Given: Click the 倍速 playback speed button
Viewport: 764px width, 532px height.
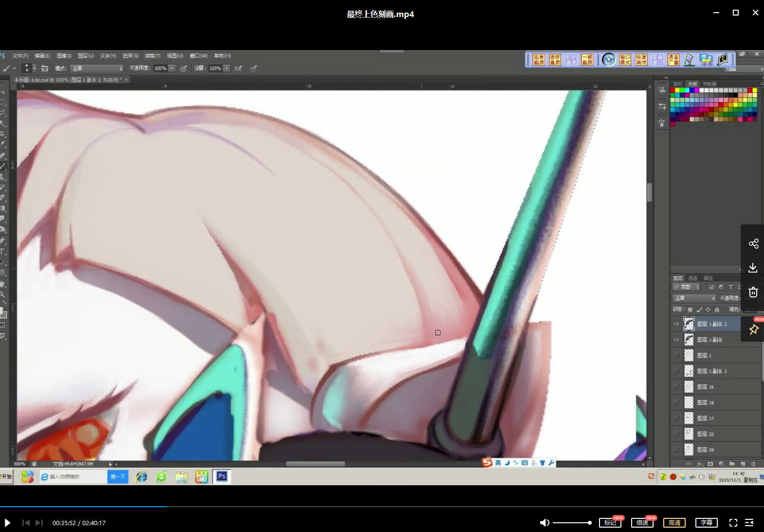Looking at the screenshot, I should [642, 523].
